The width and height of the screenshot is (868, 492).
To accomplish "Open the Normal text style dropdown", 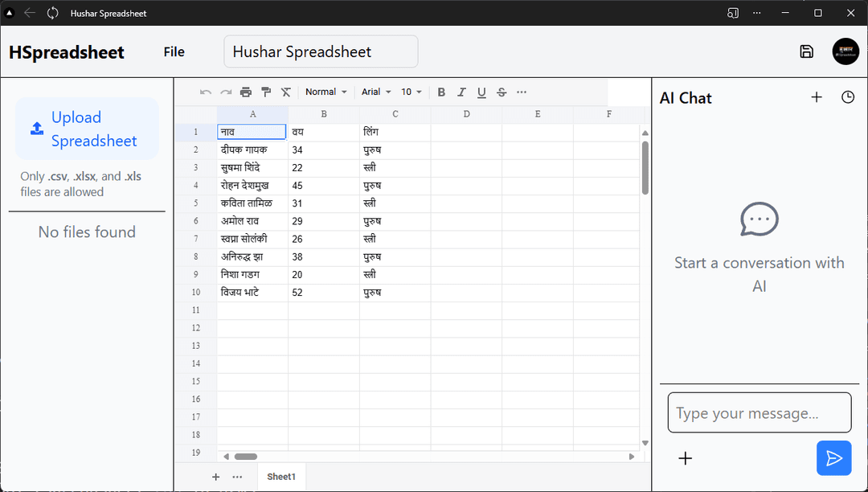I will (326, 92).
